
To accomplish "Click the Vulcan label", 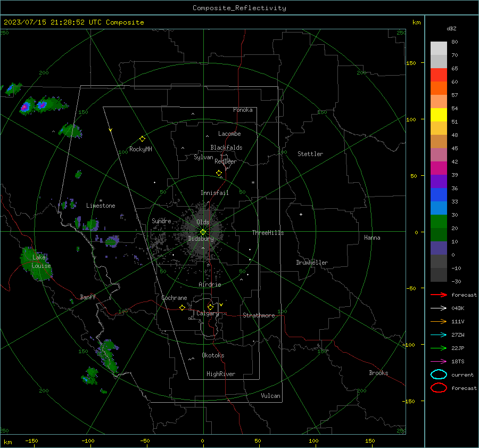I will [x=271, y=396].
